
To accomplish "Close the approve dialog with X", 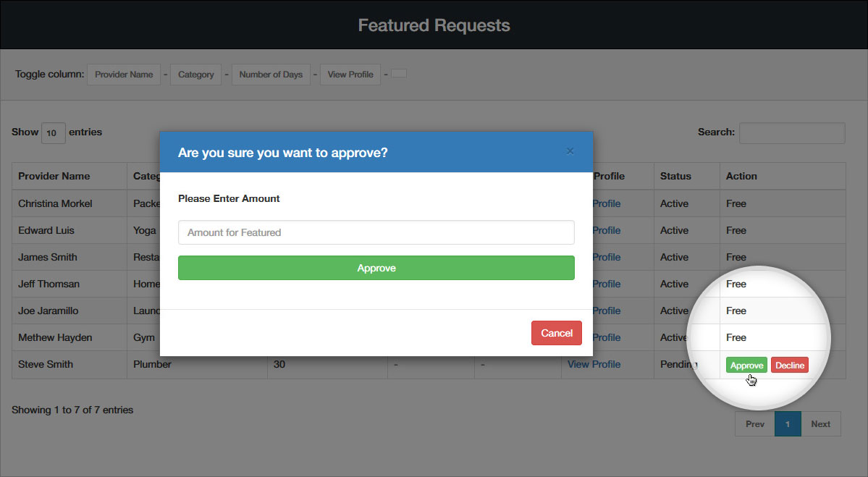I will click(570, 151).
